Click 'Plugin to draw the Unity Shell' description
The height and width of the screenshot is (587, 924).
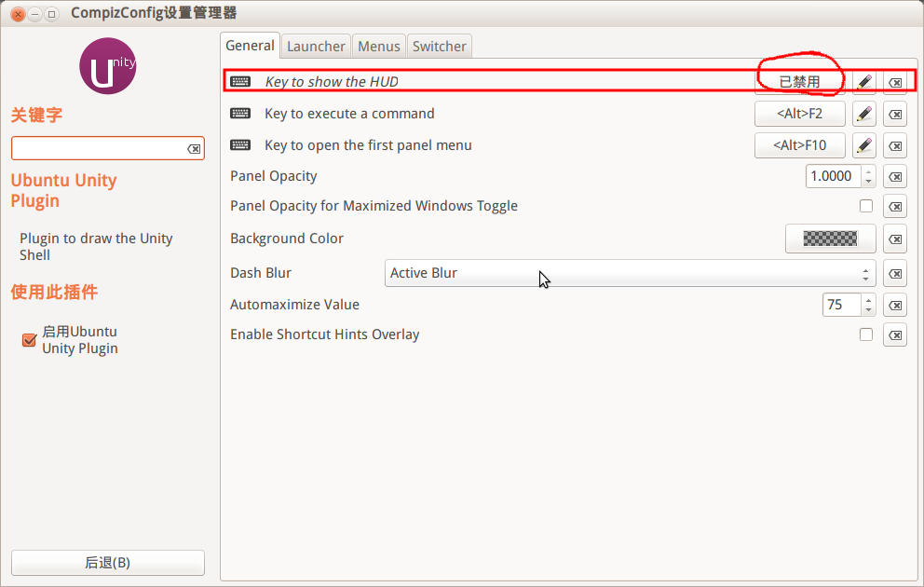[96, 246]
